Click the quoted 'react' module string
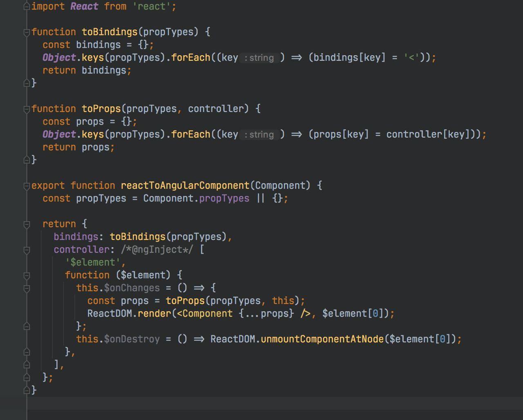This screenshot has height=420, width=523. click(152, 7)
